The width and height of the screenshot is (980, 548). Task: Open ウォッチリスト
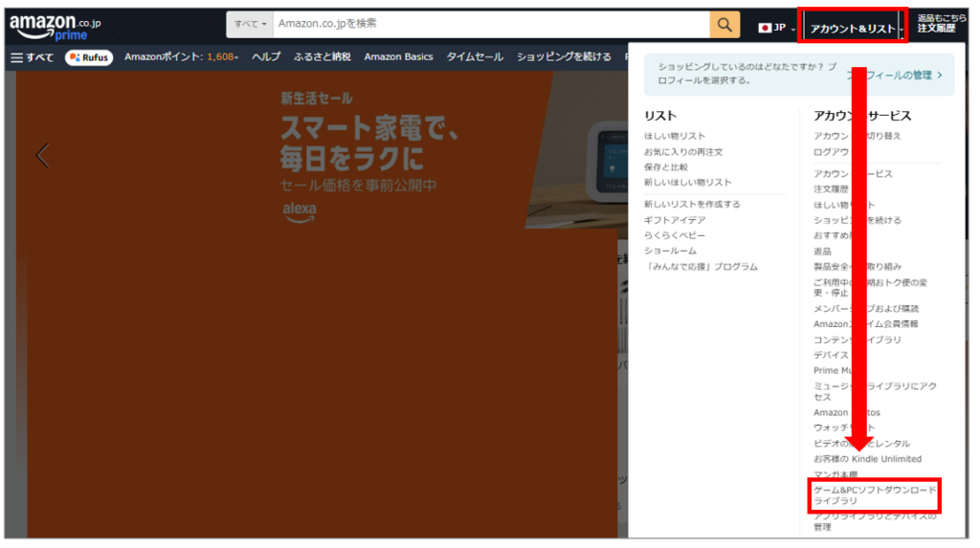[844, 428]
